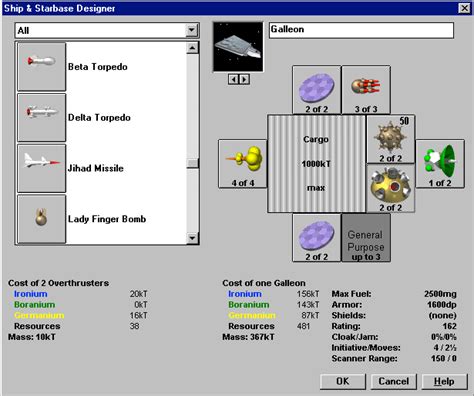
Task: Click the torpedo rack slot 3 of 3
Action: 366,90
